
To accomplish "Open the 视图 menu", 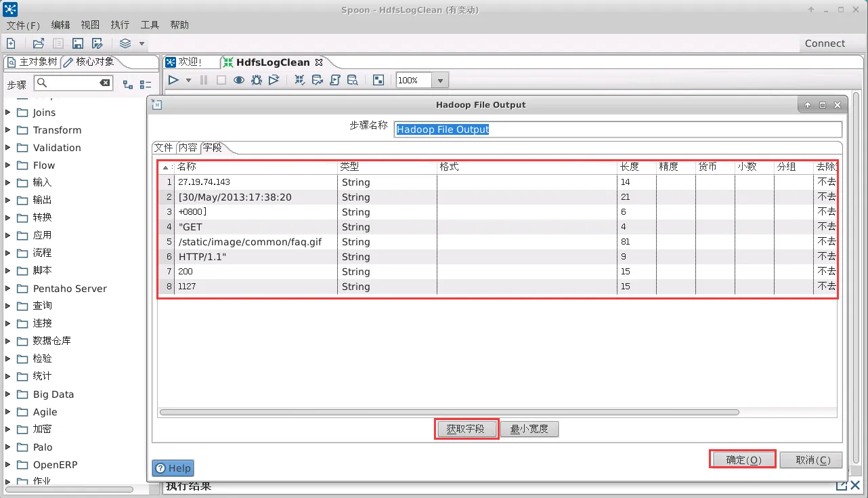I will click(90, 25).
